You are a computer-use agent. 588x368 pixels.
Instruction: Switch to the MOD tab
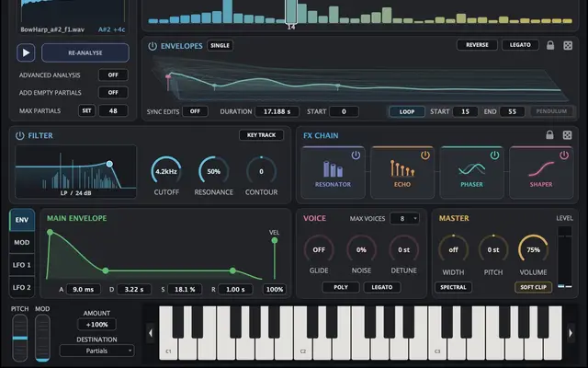tap(22, 242)
